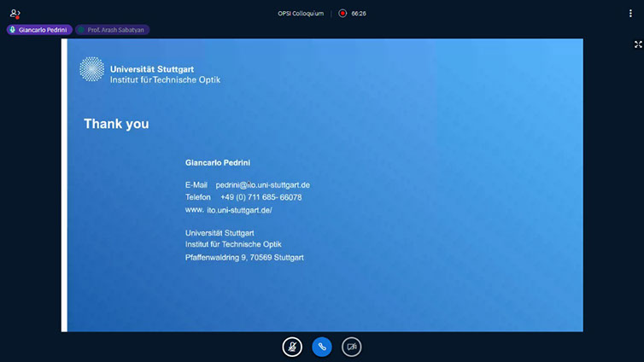The width and height of the screenshot is (644, 362).
Task: Click the Universität Stuttgart logo on slide
Action: [91, 69]
